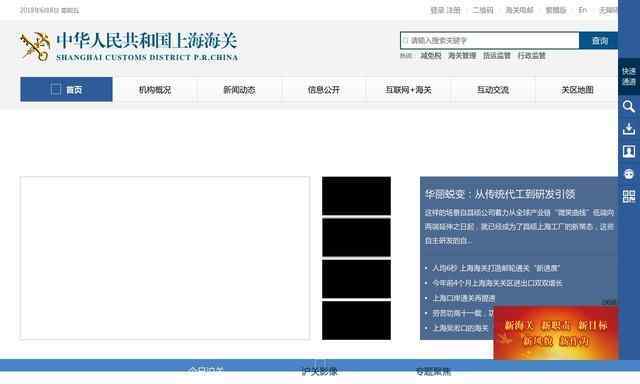640x384 pixels.
Task: Click the 二维码 top bar link
Action: coord(482,10)
